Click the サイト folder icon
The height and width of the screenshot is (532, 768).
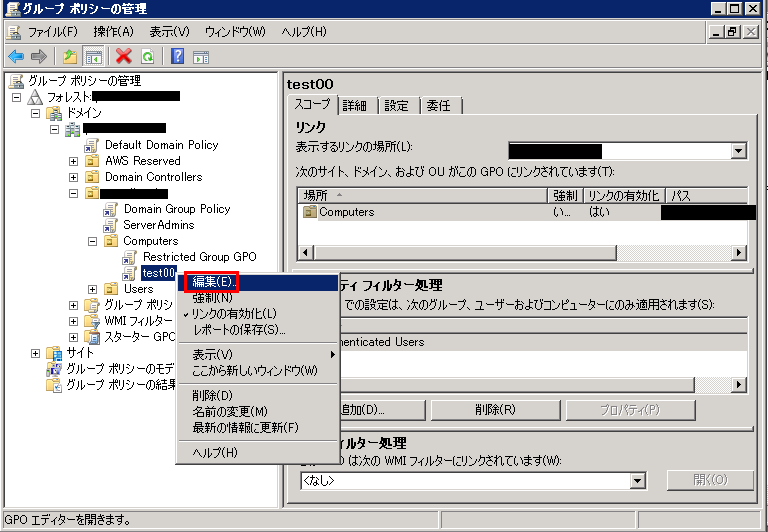coord(54,353)
